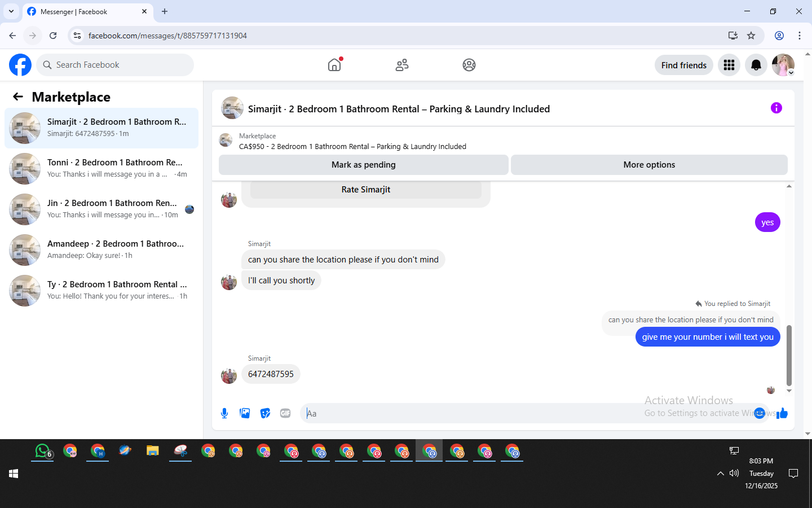
Task: Click the install app icon in the address bar
Action: [x=732, y=36]
